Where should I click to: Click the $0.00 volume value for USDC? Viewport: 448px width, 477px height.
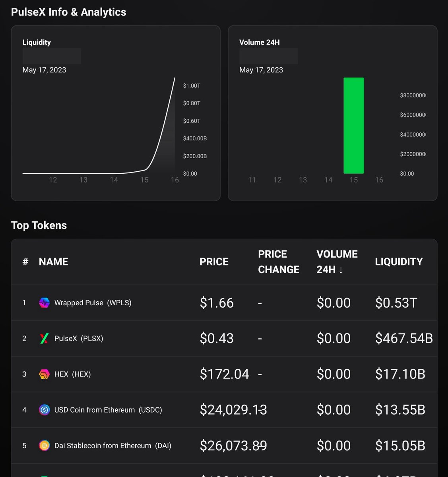point(334,410)
